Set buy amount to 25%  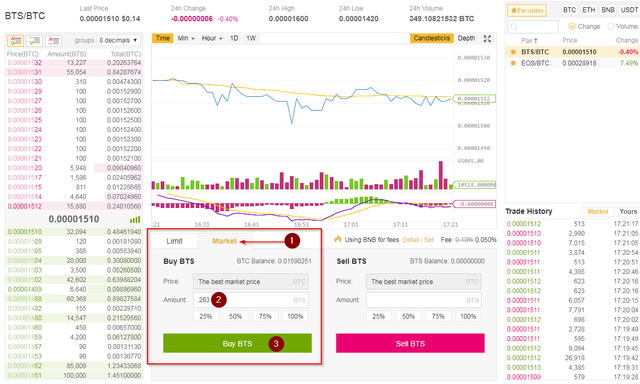tap(206, 316)
